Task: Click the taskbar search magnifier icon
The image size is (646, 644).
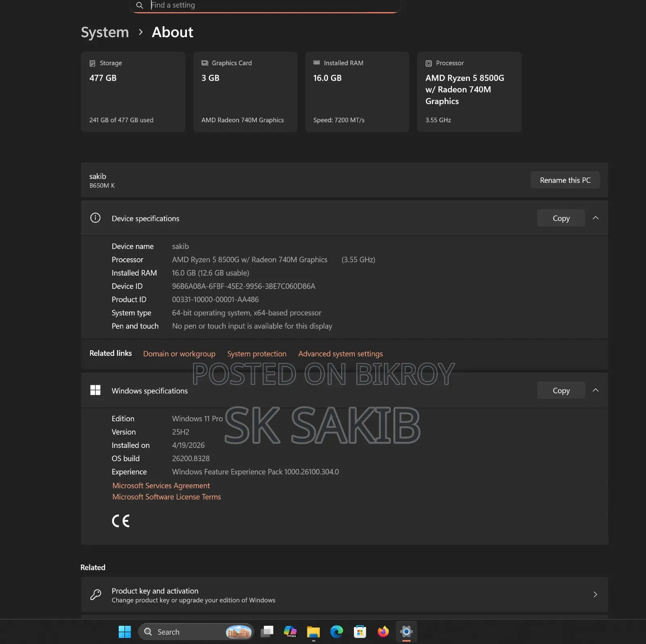Action: pos(148,631)
